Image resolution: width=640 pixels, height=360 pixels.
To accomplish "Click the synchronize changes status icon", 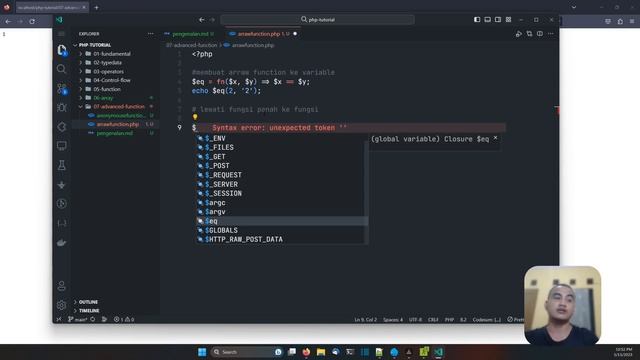I will (93, 319).
